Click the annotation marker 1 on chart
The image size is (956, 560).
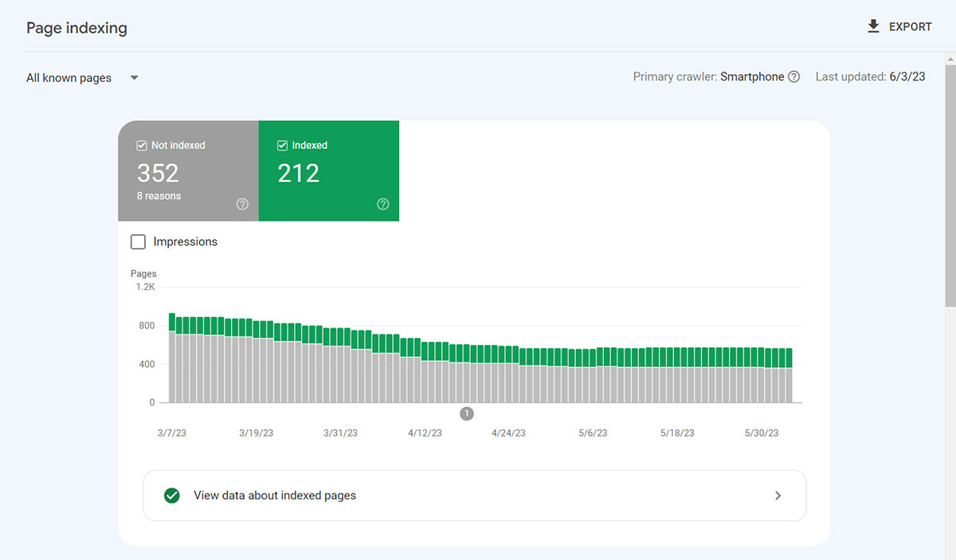tap(467, 413)
